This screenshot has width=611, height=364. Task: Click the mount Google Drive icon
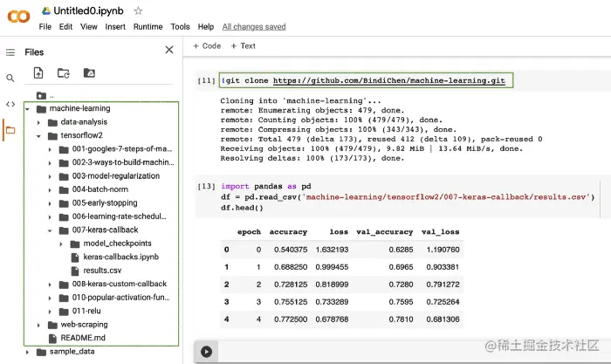pos(89,72)
